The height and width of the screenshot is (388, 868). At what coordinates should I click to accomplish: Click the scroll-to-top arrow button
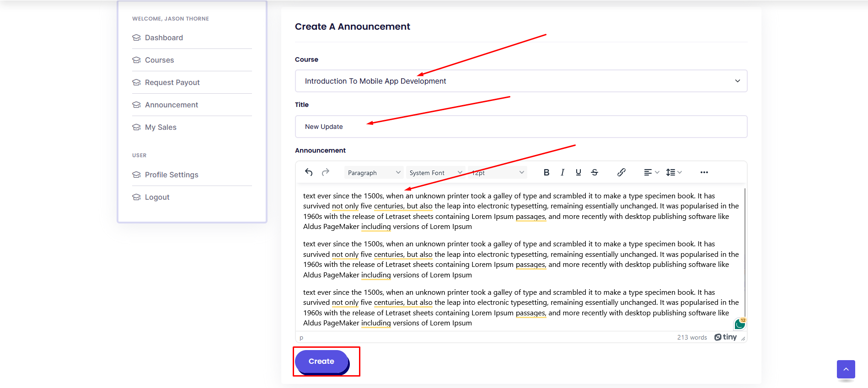tap(846, 369)
